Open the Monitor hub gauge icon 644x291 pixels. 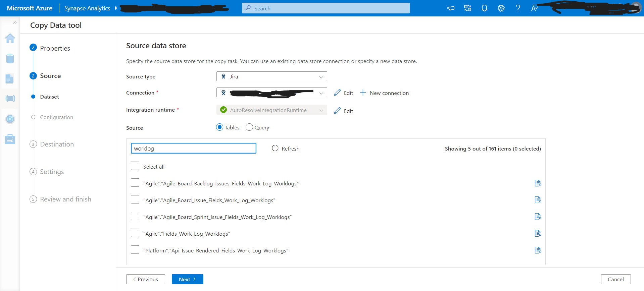10,119
